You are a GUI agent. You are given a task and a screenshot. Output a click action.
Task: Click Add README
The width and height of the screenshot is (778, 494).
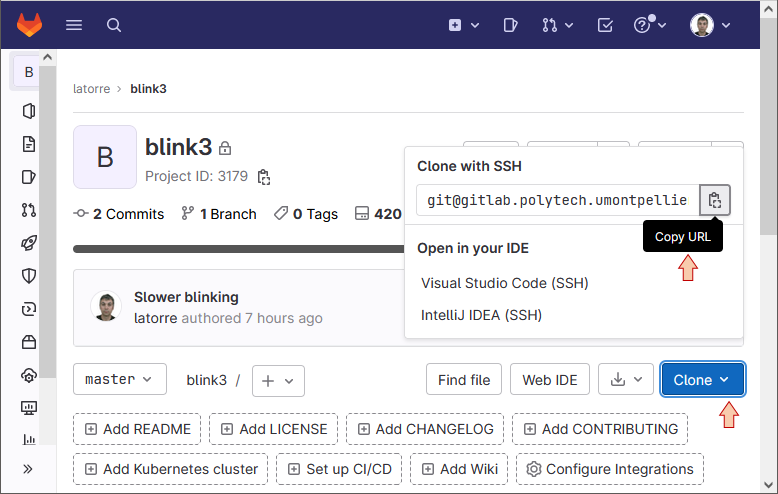click(137, 429)
